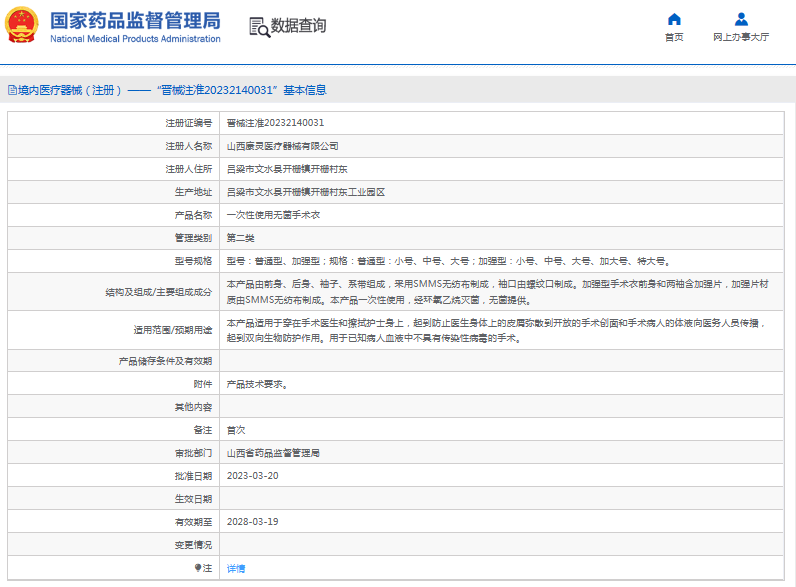Click the 有效期至 label

(x=193, y=521)
